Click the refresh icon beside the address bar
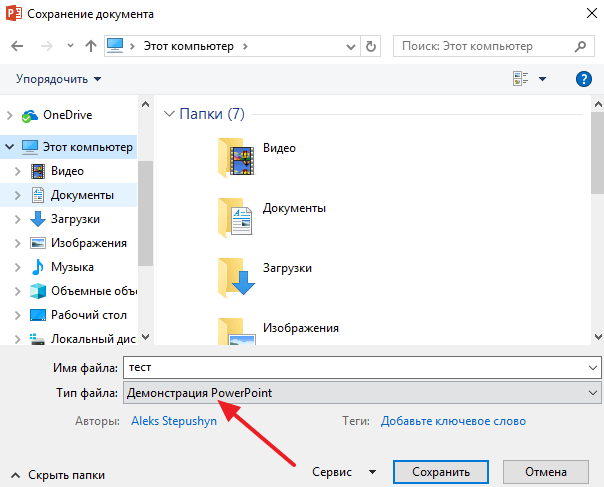 (372, 46)
